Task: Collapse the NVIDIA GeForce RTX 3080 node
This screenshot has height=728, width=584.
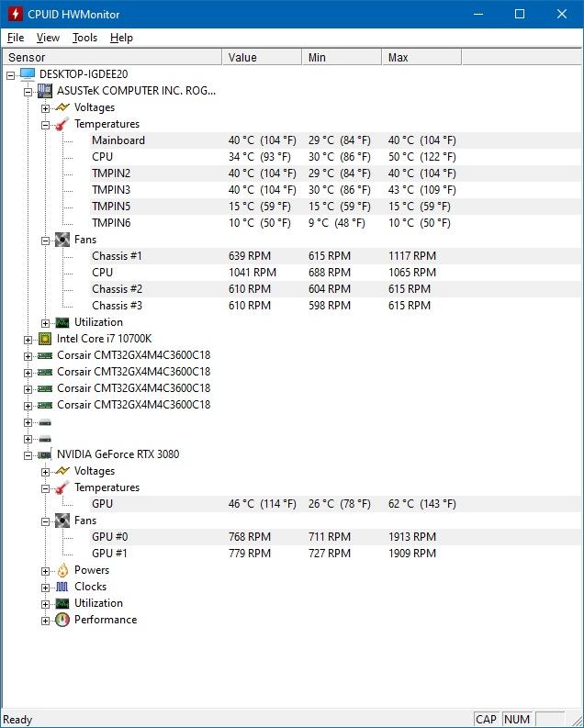Action: pyautogui.click(x=28, y=455)
